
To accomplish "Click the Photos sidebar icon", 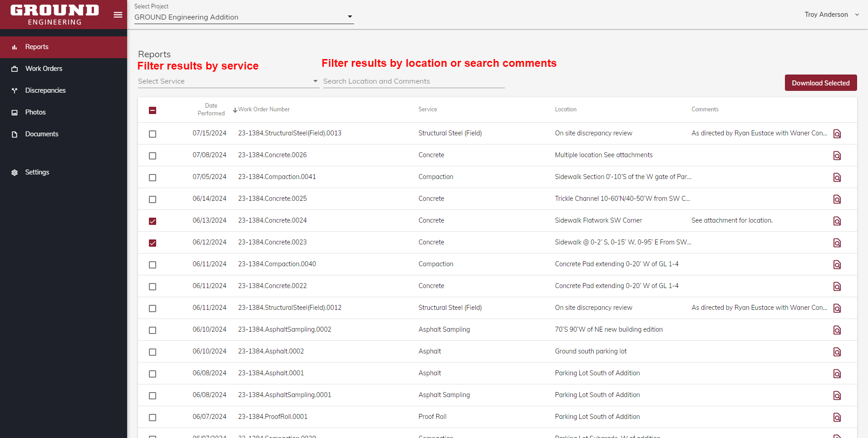I will pos(15,112).
